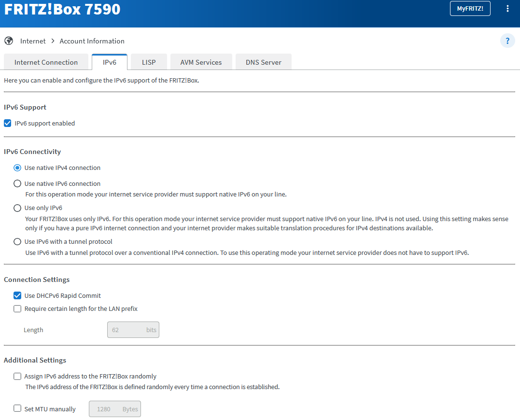Screen dimensions: 520x420
Task: Click the IPv6 Support heading
Action: coord(25,107)
